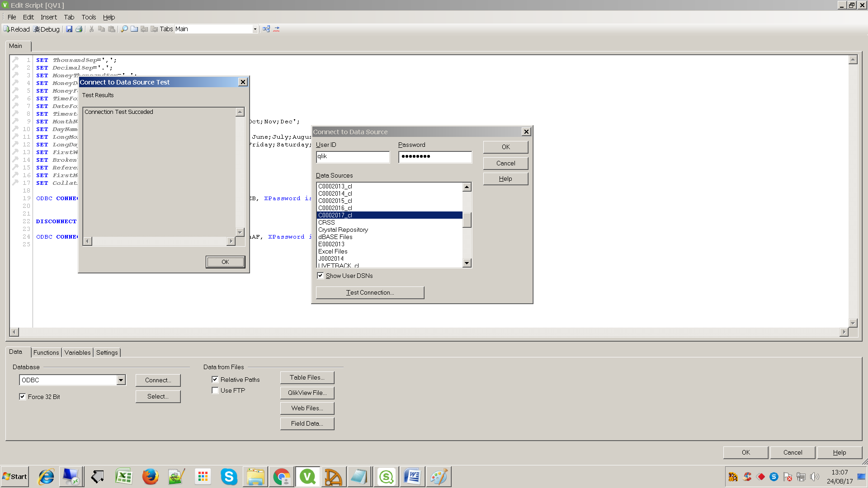Viewport: 868px width, 488px height.
Task: Click Test Results scroll right arrow
Action: (x=231, y=241)
